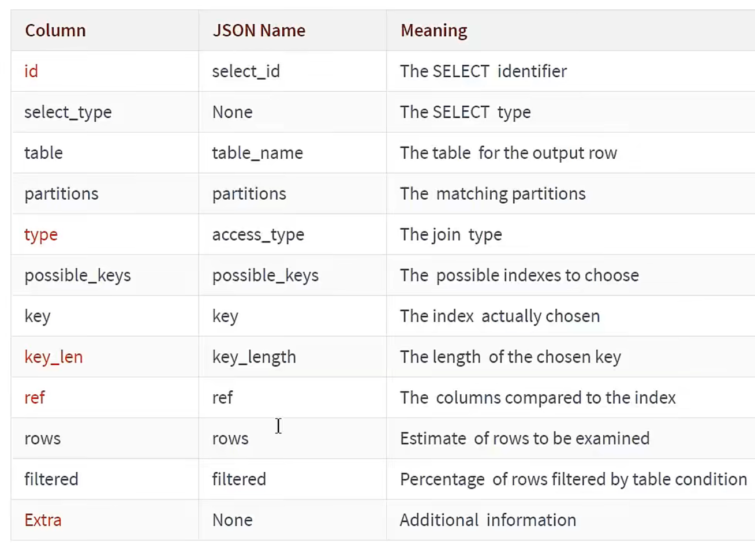Click the 'Meaning' table header
This screenshot has width=755, height=560.
click(434, 30)
